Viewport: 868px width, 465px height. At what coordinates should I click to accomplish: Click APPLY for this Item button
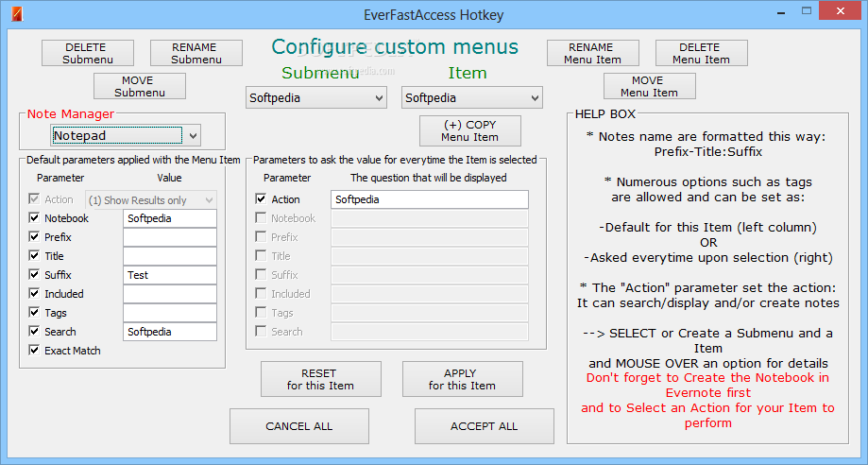tap(462, 379)
